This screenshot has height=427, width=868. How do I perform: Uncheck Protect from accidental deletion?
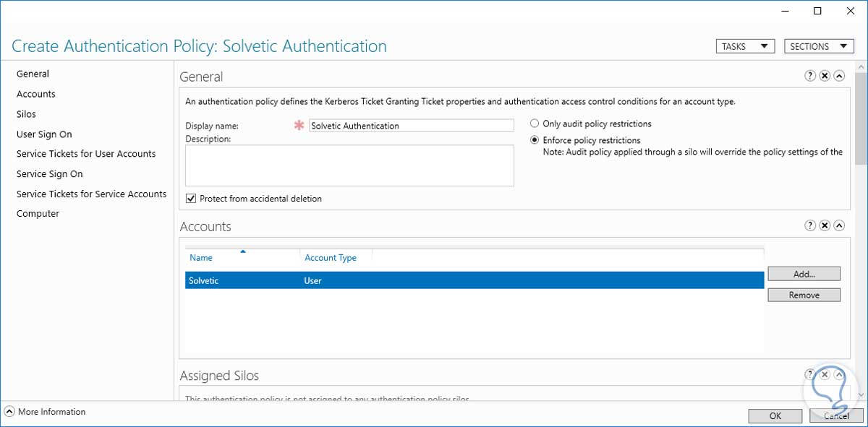tap(191, 199)
